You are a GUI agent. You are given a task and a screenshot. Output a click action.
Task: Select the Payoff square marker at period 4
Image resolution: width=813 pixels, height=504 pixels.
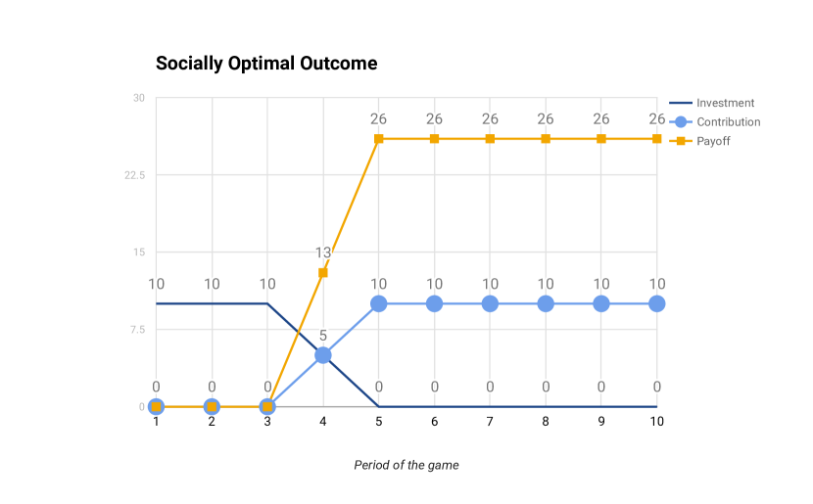pyautogui.click(x=323, y=272)
